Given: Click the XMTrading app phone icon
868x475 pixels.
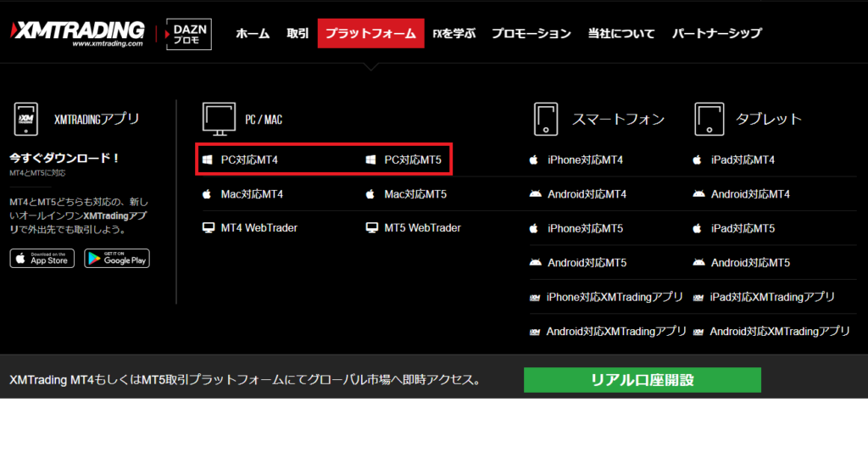Looking at the screenshot, I should (25, 119).
